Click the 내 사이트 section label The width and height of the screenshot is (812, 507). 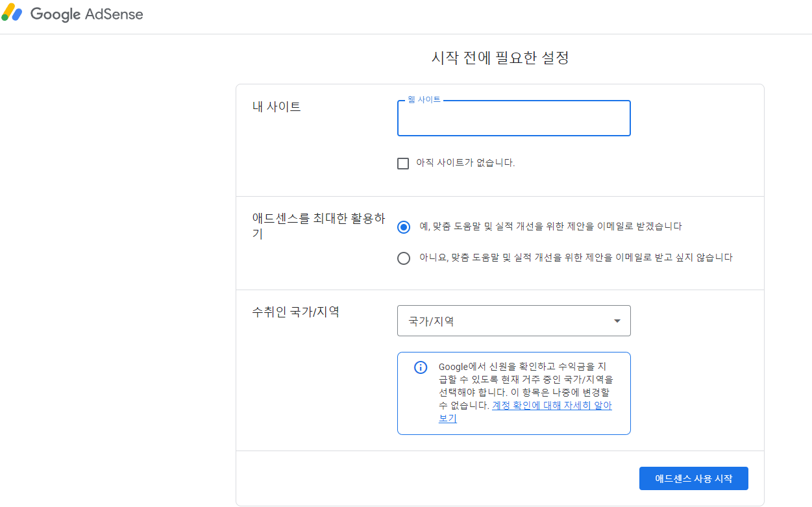click(277, 107)
